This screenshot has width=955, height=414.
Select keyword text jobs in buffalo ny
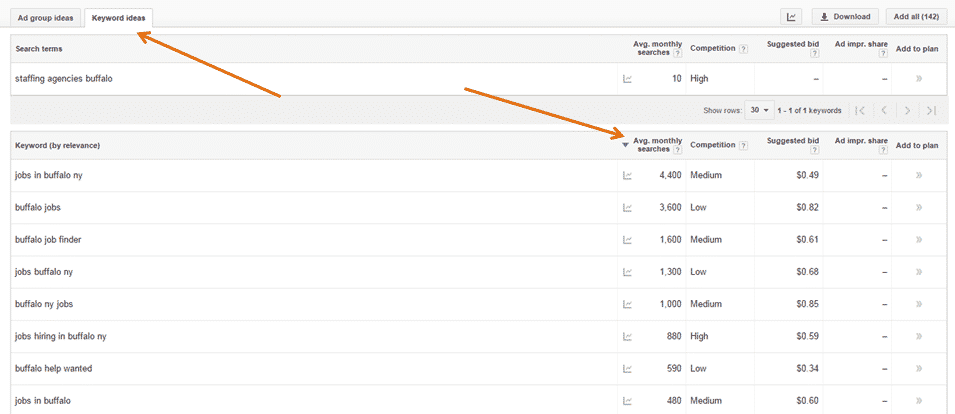49,175
